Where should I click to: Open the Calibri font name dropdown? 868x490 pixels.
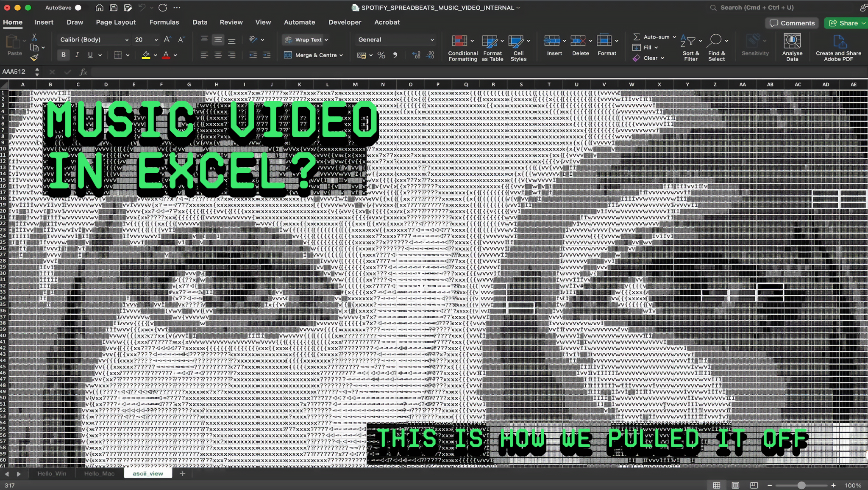point(126,39)
